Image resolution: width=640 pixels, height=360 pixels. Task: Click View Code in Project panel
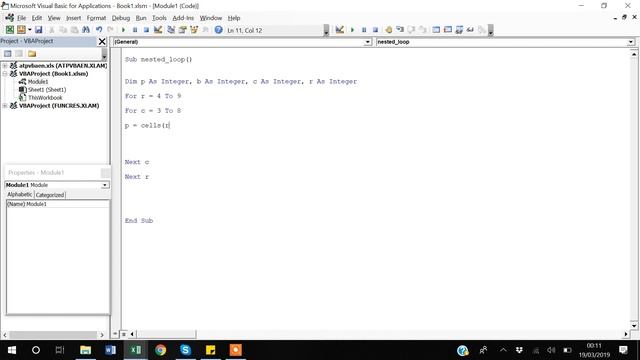coord(7,53)
